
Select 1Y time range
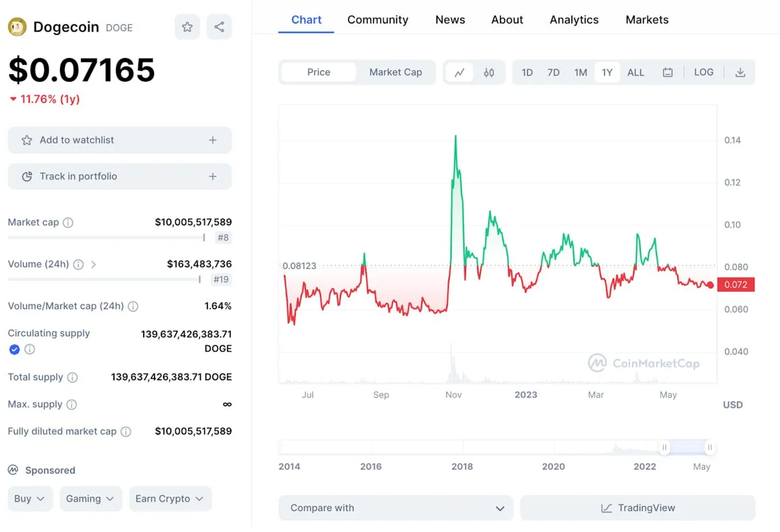[607, 73]
